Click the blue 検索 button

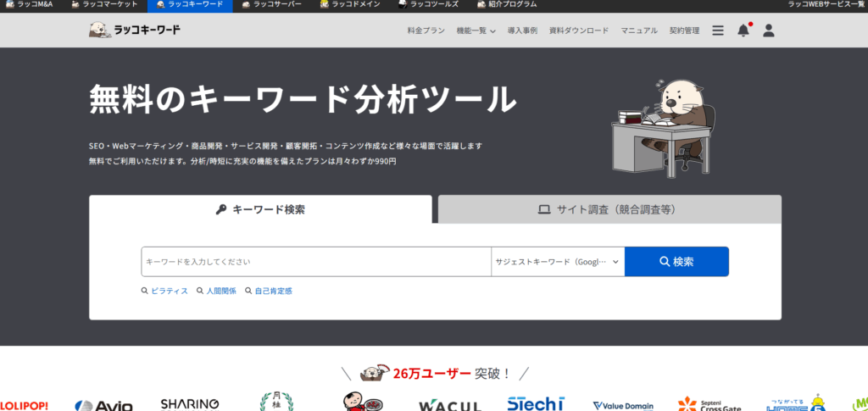676,262
